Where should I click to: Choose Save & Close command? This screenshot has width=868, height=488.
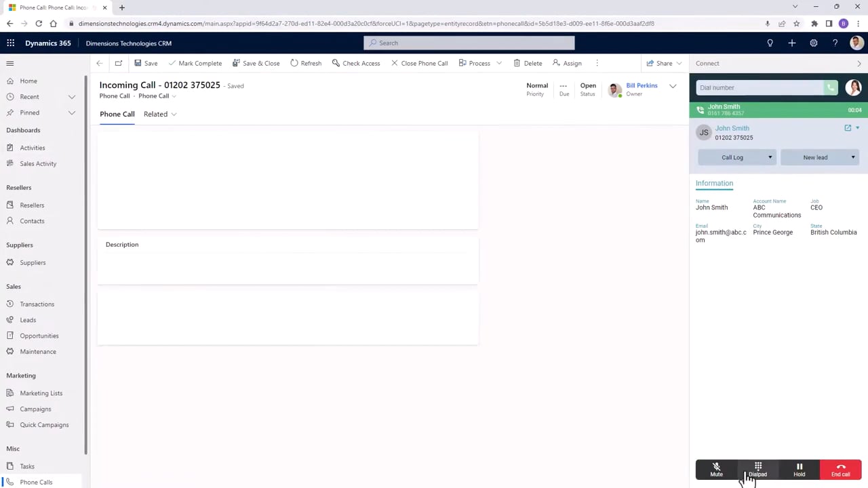pyautogui.click(x=256, y=63)
